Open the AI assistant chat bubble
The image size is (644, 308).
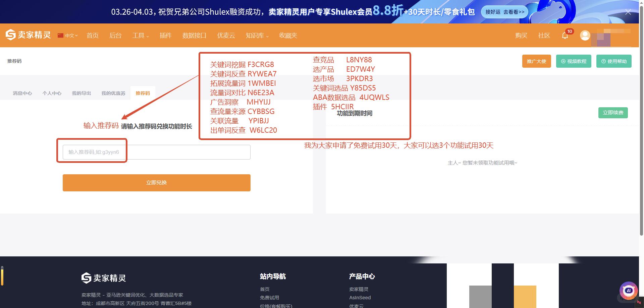[x=628, y=291]
